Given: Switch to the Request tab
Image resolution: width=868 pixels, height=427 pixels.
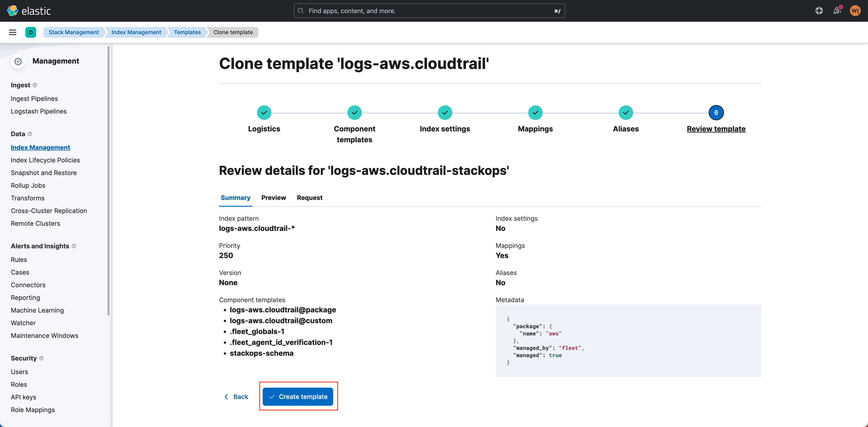Looking at the screenshot, I should (309, 197).
